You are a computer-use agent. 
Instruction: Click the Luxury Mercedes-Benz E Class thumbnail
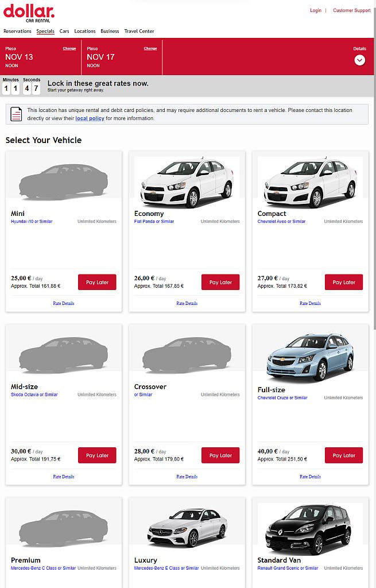click(x=187, y=529)
